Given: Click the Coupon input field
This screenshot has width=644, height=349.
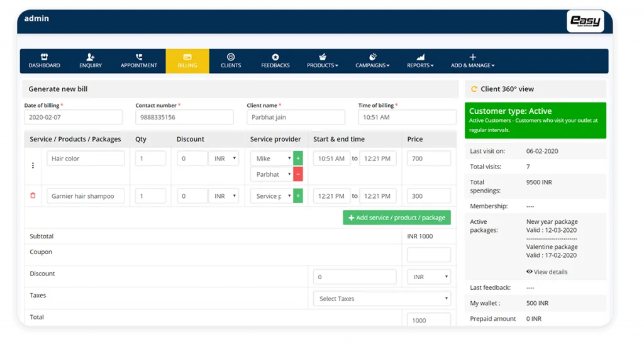Looking at the screenshot, I should (429, 255).
